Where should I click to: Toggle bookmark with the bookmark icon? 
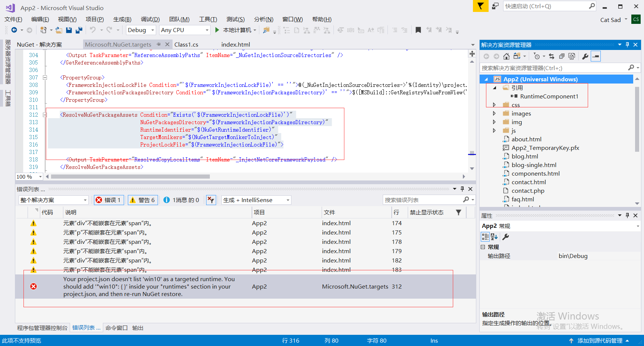coord(419,30)
